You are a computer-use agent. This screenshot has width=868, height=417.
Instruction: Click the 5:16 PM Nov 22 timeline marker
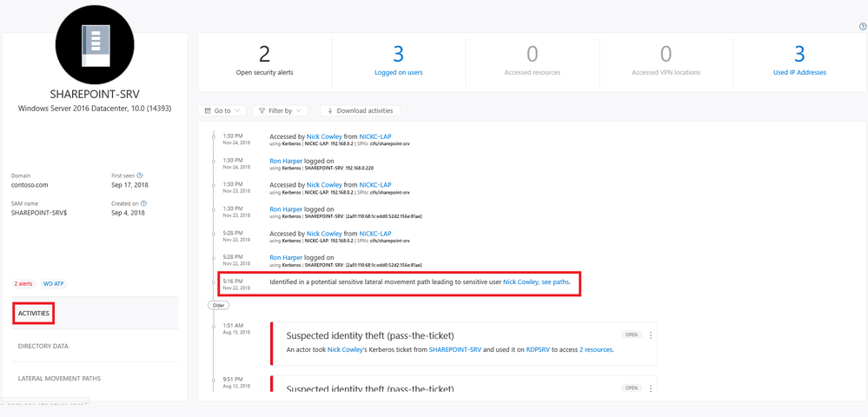[x=213, y=281]
